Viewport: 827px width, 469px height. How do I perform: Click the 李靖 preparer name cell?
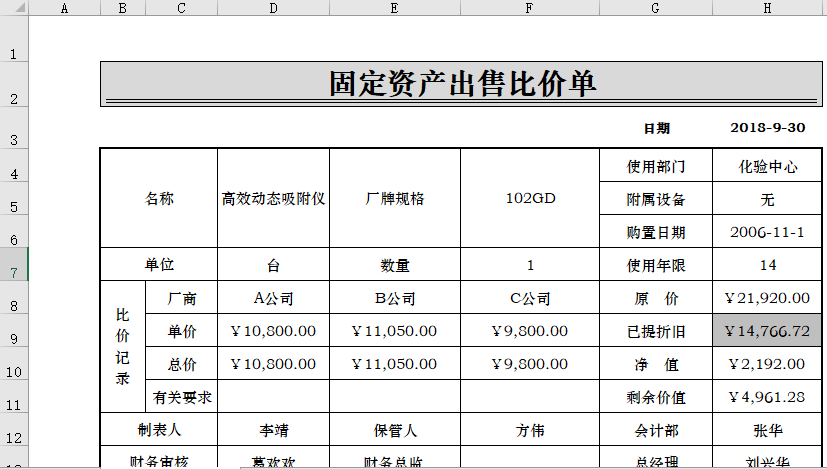tap(273, 430)
